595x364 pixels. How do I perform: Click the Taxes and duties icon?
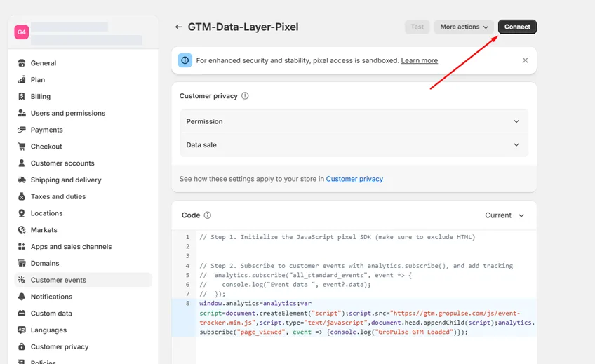tap(22, 196)
